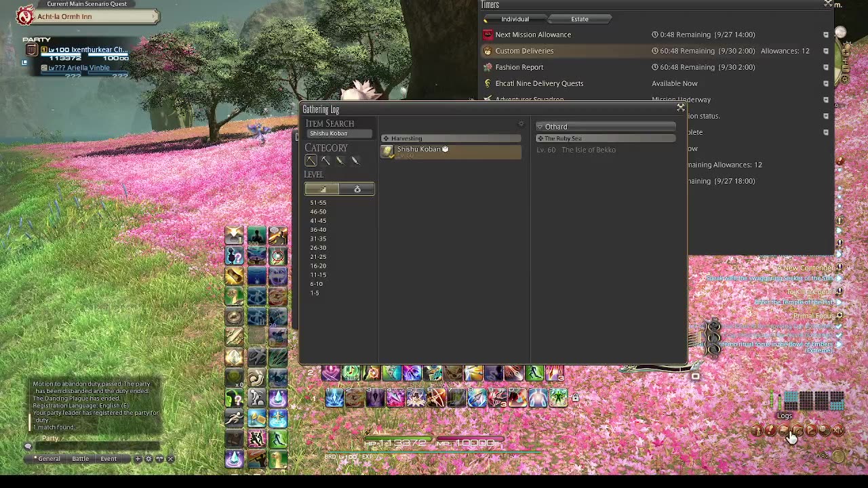Select level range 31-35
Screen dimensions: 868x488
(318, 239)
